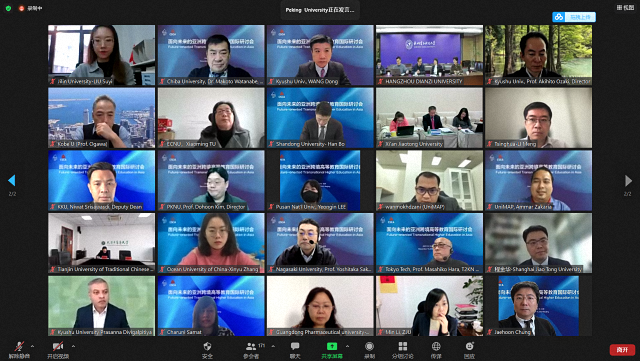Open the View layout menu
The height and width of the screenshot is (361, 640).
625,7
